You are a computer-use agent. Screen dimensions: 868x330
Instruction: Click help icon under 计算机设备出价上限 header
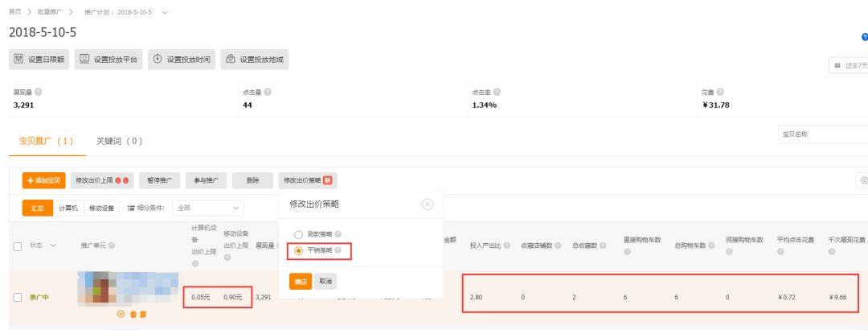(x=194, y=263)
